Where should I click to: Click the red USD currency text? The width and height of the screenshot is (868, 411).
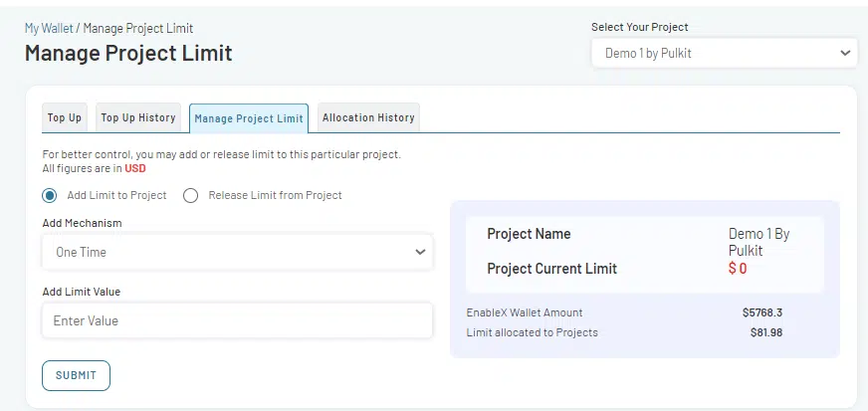click(135, 168)
